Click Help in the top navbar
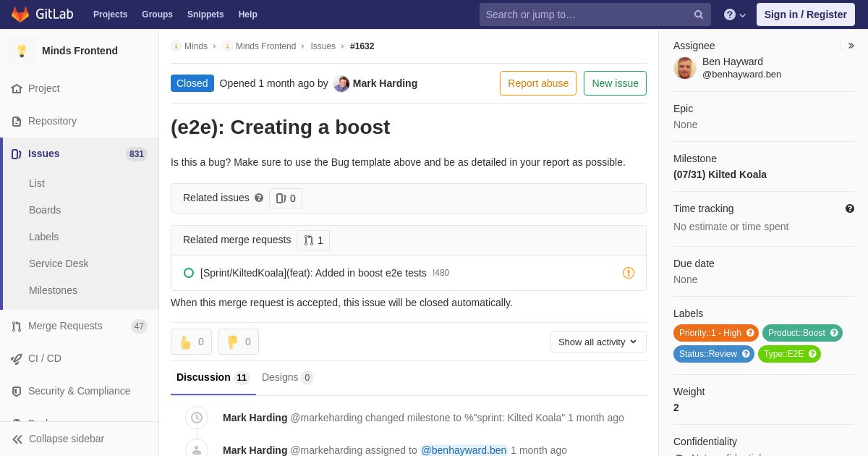Screen dimensions: 868x456 click(248, 14)
